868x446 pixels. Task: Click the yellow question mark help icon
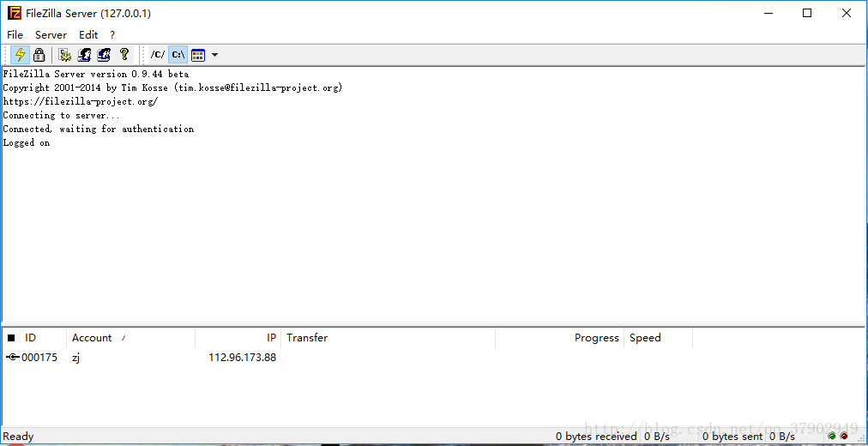click(x=124, y=55)
